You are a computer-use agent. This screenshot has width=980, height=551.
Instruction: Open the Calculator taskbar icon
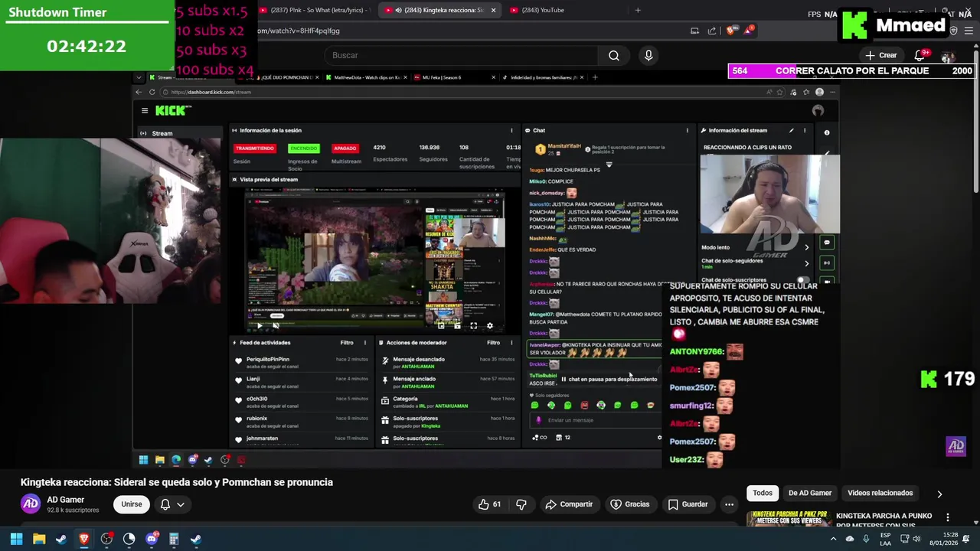point(174,539)
